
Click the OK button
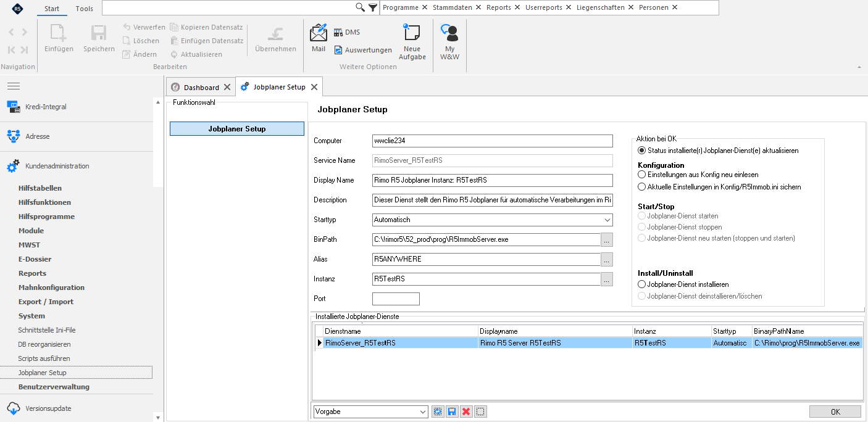835,412
